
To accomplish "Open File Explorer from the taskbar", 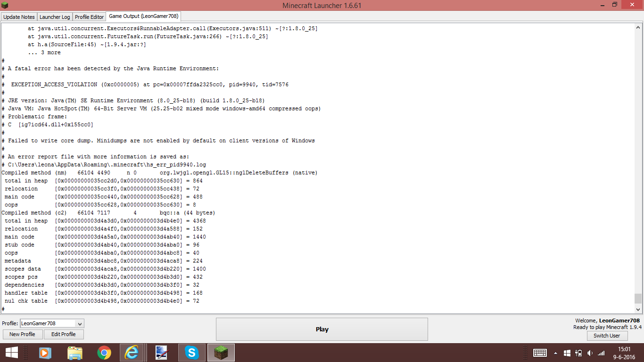I will click(75, 352).
